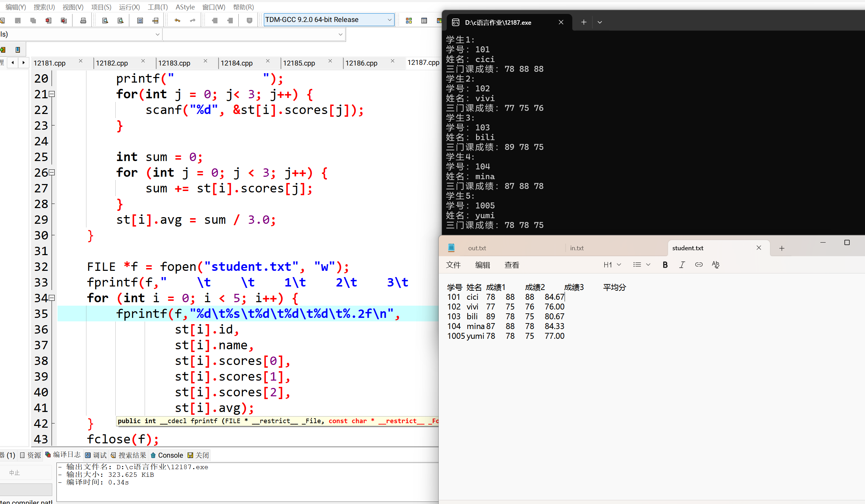865x504 pixels.
Task: Click the Undo arrow icon
Action: (177, 21)
